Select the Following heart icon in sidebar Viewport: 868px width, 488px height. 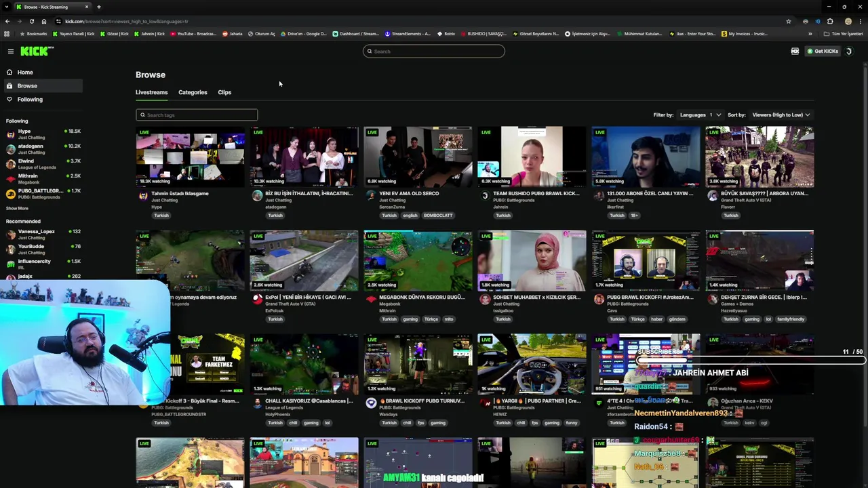[x=9, y=100]
